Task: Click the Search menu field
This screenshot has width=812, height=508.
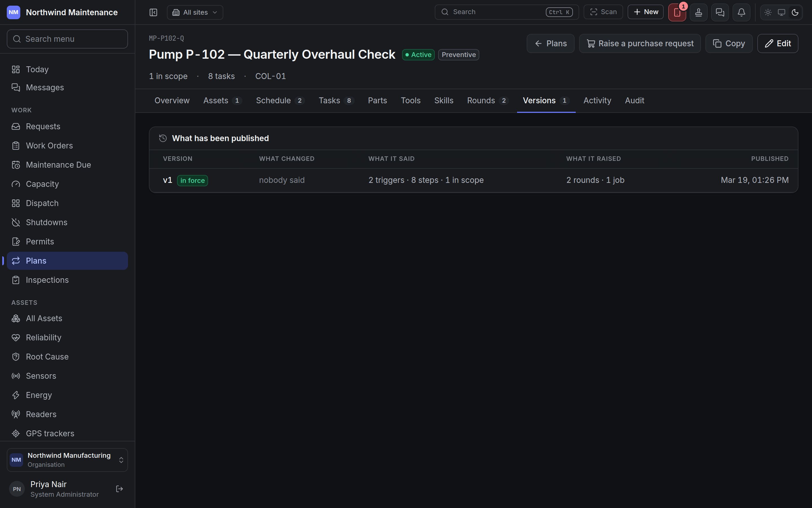Action: coord(67,39)
